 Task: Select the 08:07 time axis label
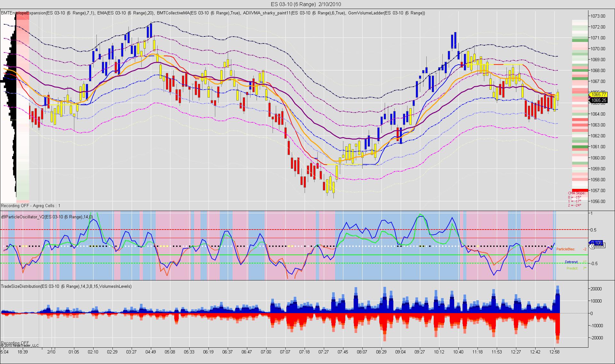click(362, 352)
